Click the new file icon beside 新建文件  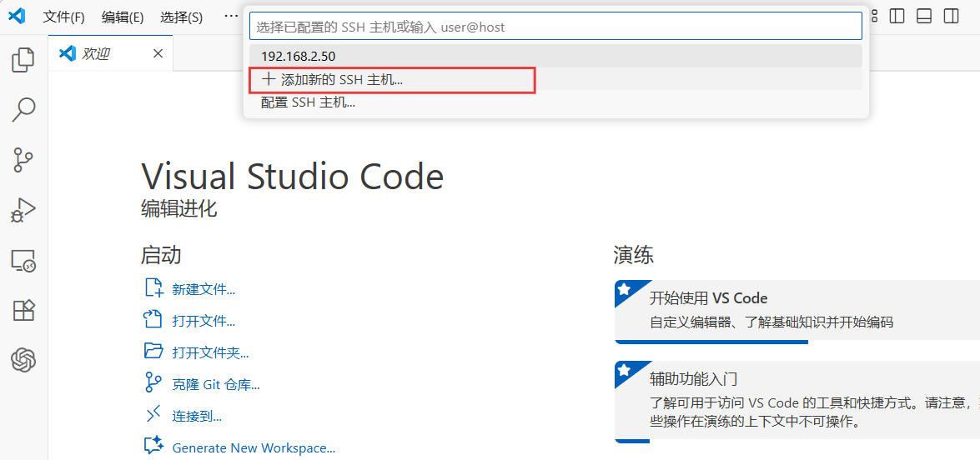point(153,287)
